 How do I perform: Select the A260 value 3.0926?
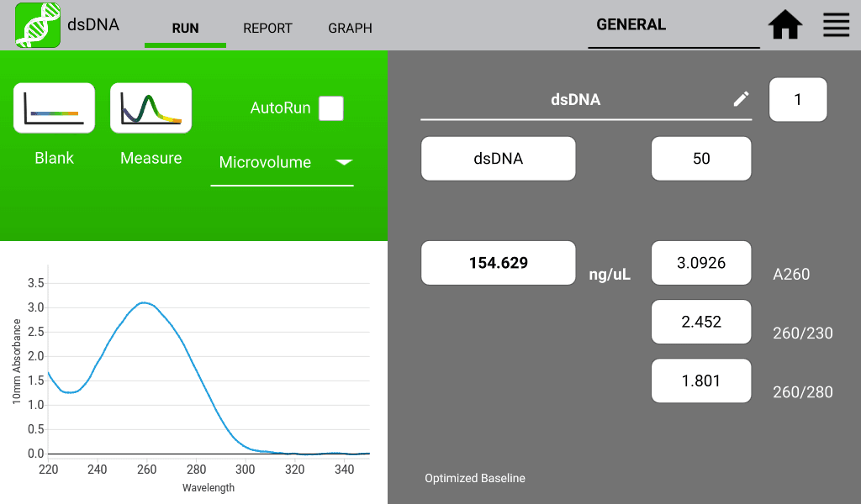[701, 263]
